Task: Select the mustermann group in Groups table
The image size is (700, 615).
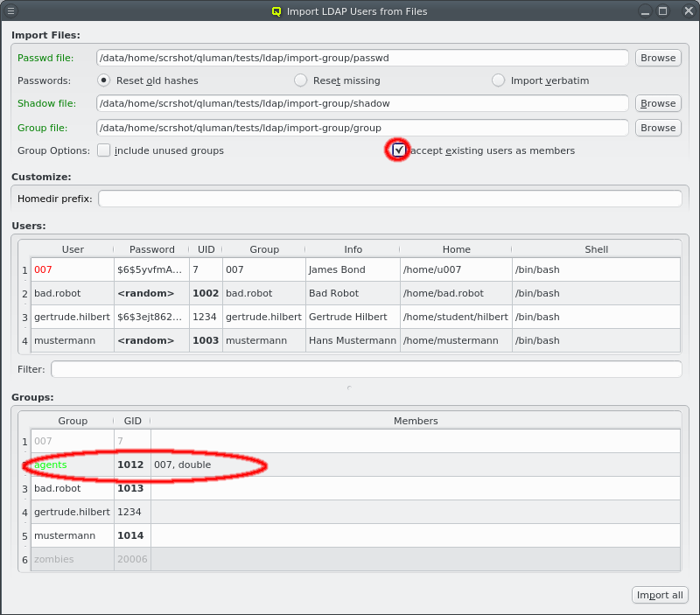Action: [73, 535]
